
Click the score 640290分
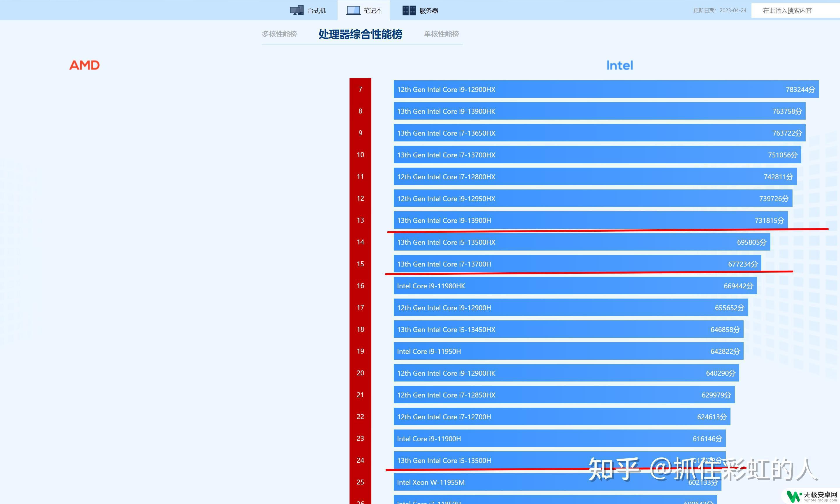click(721, 373)
